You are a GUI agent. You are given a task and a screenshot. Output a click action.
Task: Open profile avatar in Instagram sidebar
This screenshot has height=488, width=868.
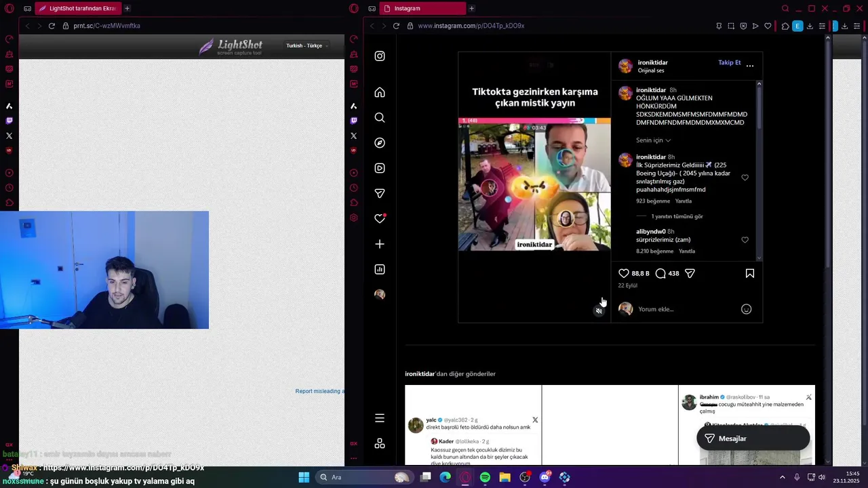(x=380, y=294)
